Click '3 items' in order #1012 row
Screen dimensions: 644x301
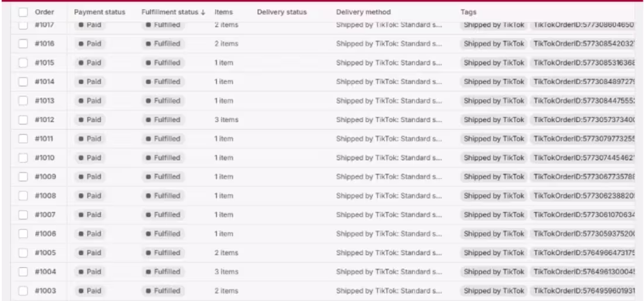227,120
